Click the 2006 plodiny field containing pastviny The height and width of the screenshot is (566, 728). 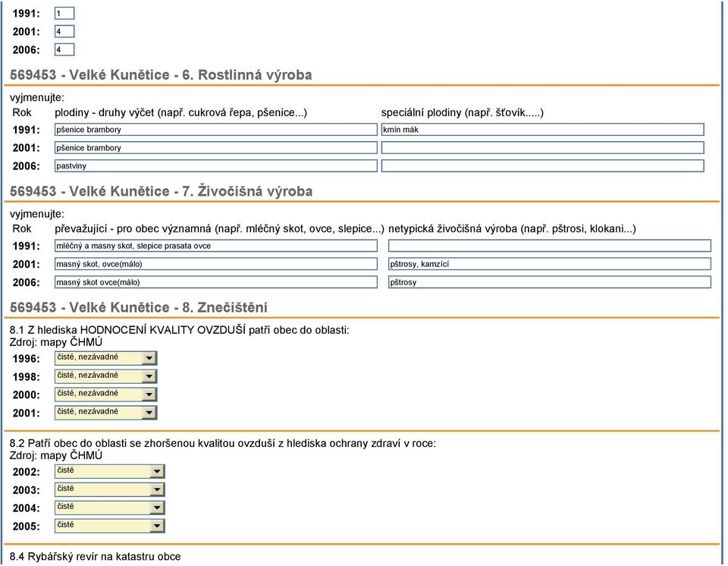(216, 166)
